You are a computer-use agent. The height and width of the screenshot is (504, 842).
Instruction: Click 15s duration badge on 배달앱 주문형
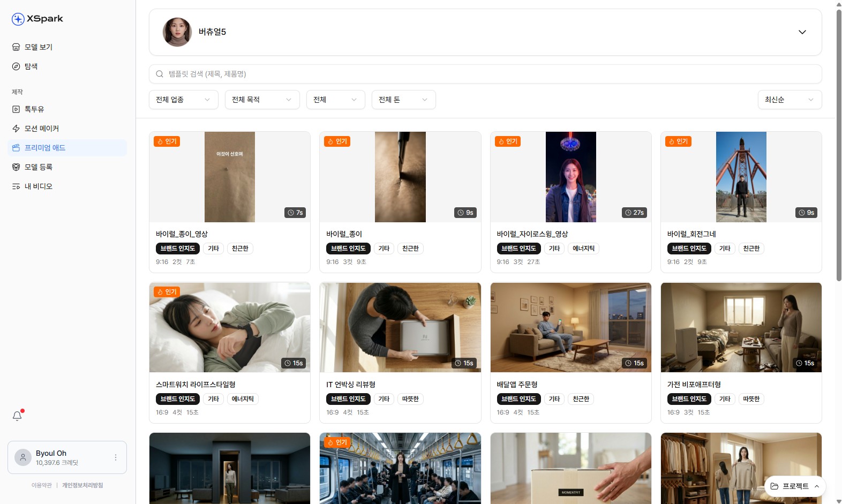tap(634, 363)
